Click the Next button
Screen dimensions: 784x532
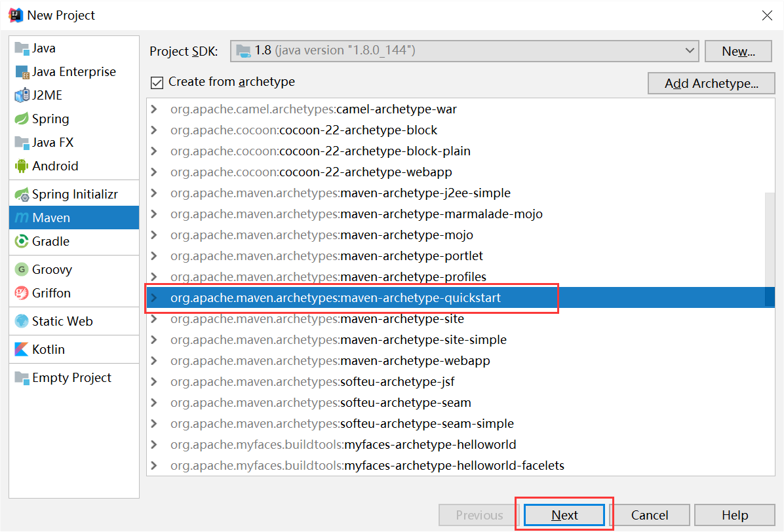(x=564, y=515)
